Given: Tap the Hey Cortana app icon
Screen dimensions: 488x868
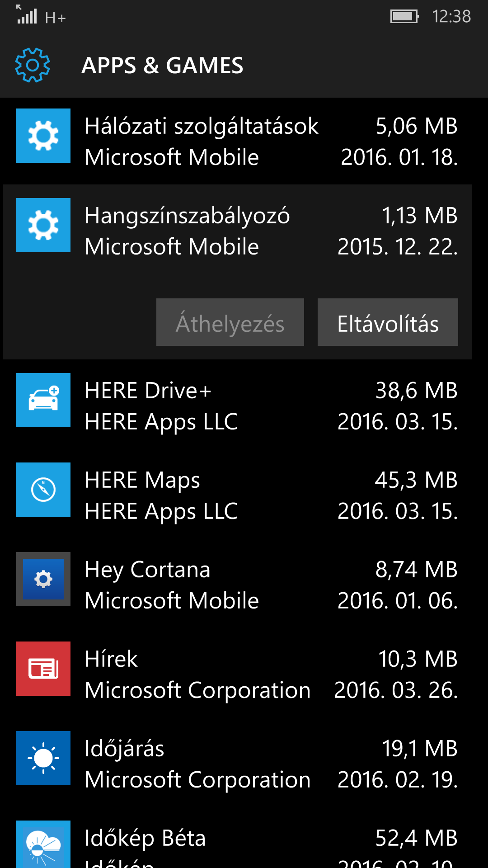Looking at the screenshot, I should coord(43,579).
